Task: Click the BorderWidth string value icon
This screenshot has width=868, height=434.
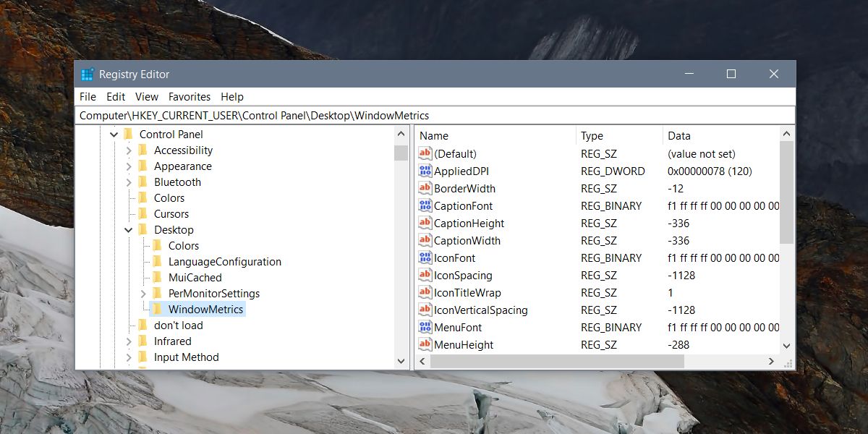Action: [425, 188]
